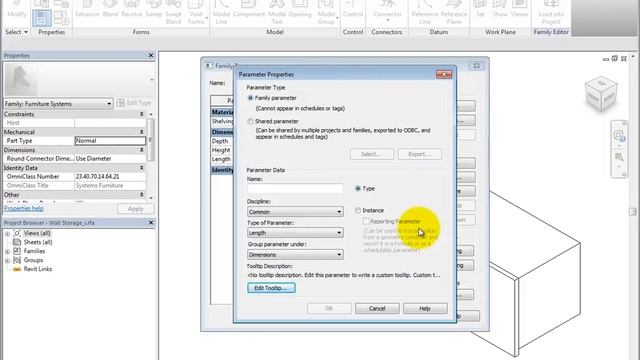This screenshot has height=360, width=640.
Task: Click the parameter Name input field
Action: [x=295, y=188]
